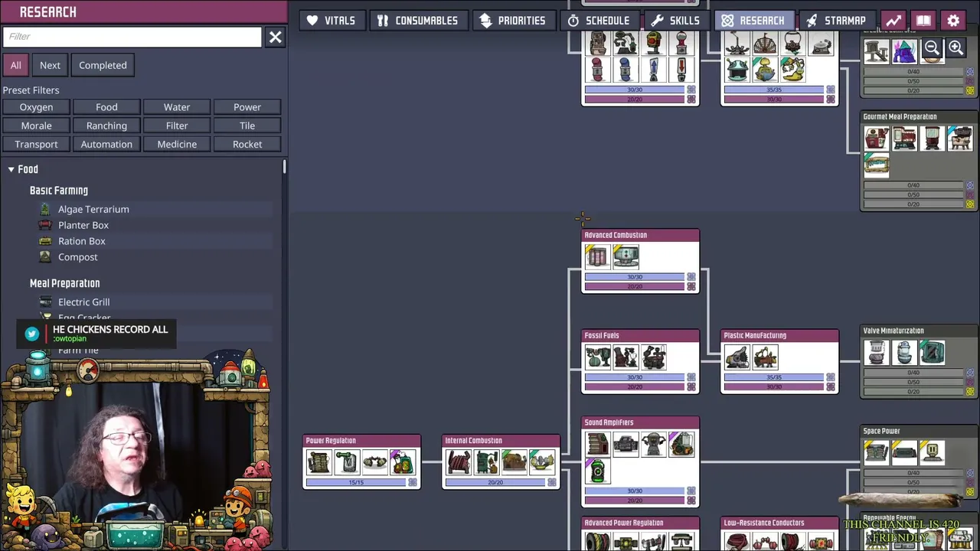The height and width of the screenshot is (551, 980).
Task: Select Algae Terrarium icon in Basic Farming
Action: pos(45,209)
